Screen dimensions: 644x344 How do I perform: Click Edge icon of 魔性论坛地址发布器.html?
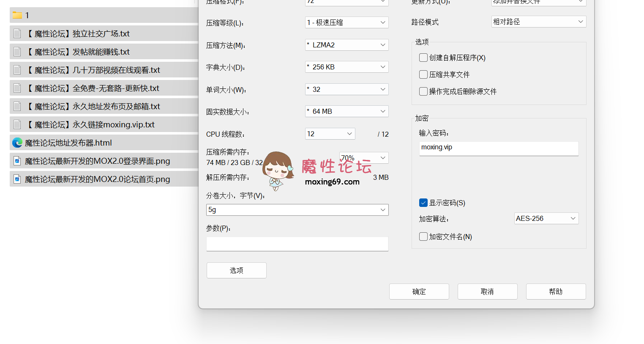[x=17, y=143]
